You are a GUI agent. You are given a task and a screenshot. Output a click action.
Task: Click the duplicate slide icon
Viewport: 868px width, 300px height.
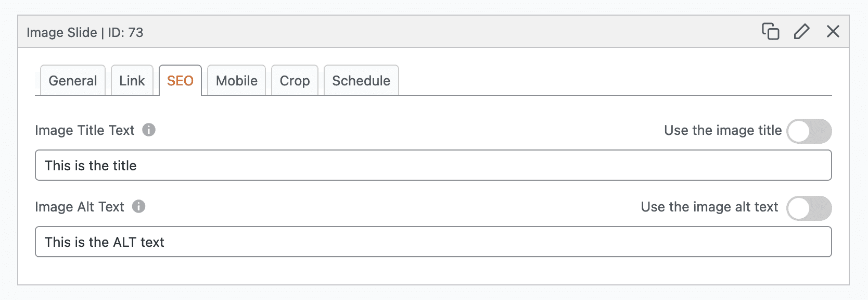click(x=770, y=31)
